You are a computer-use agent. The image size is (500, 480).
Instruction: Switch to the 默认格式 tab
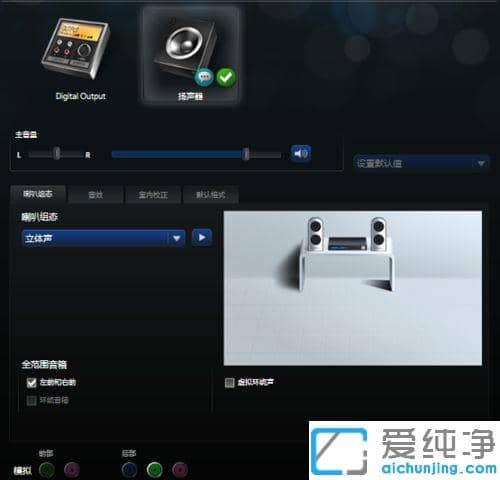click(211, 195)
